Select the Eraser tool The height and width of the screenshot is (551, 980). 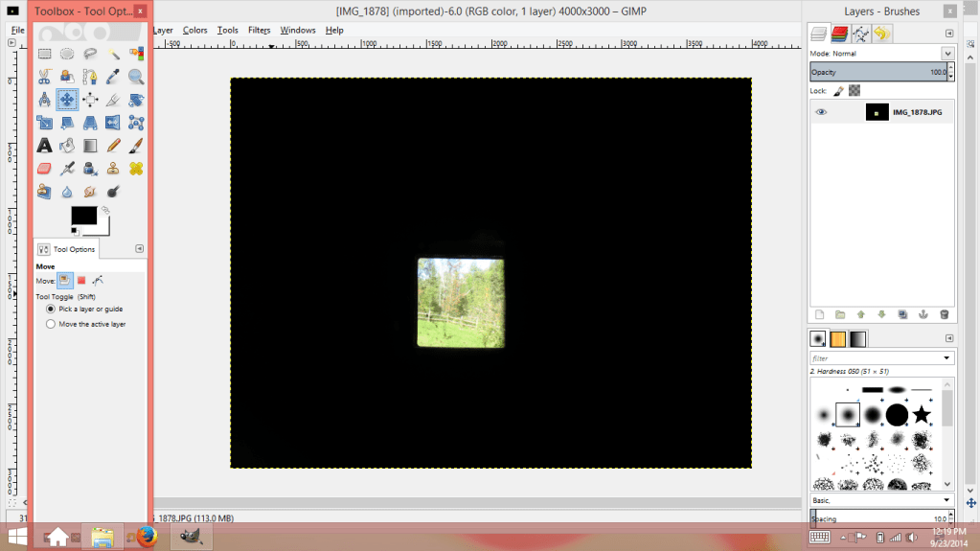44,169
